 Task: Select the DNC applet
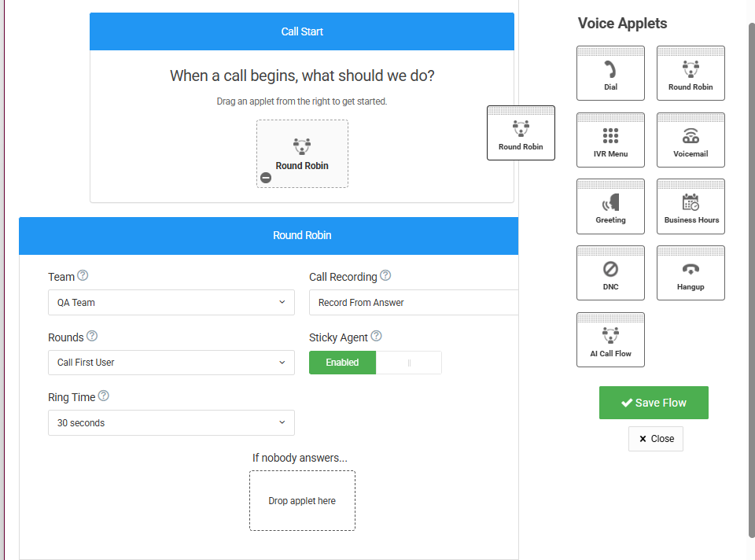click(x=610, y=273)
